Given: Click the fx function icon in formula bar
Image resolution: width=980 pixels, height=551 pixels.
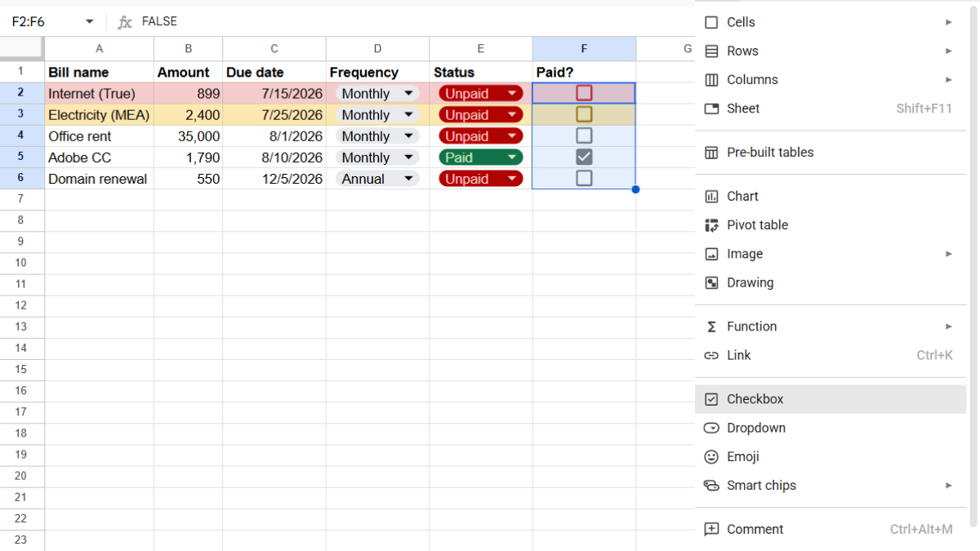Looking at the screenshot, I should [x=125, y=22].
